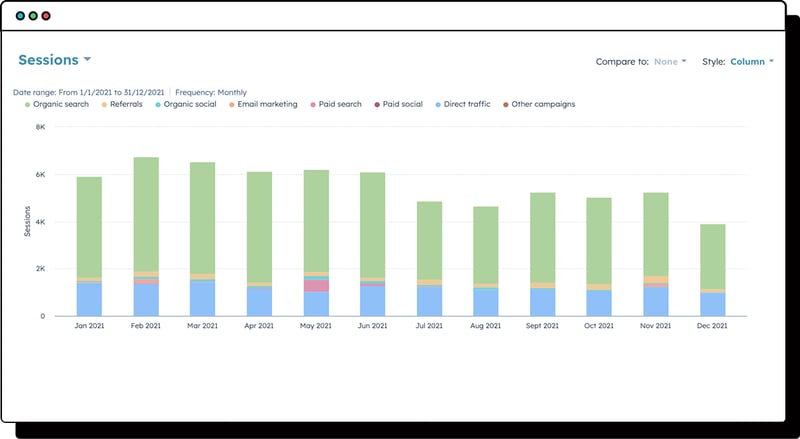The width and height of the screenshot is (800, 439).
Task: Click the 4K y-axis label
Action: (x=40, y=222)
